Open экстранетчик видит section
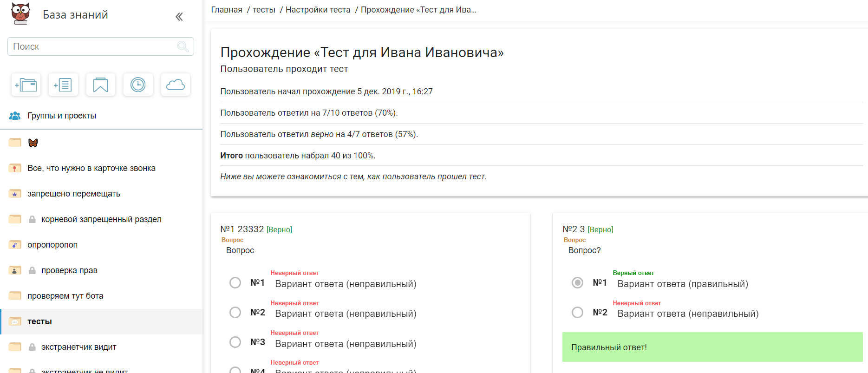Viewport: 868px width, 373px height. tap(79, 347)
